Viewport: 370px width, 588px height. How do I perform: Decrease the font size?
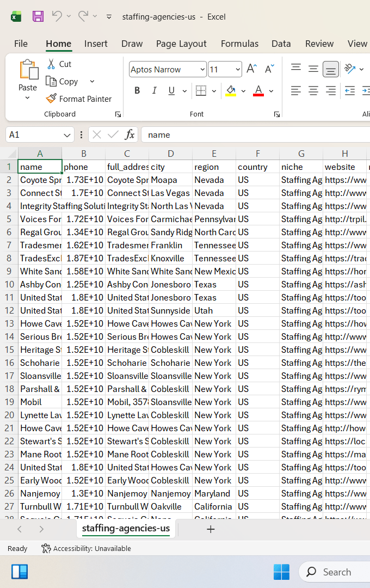269,69
